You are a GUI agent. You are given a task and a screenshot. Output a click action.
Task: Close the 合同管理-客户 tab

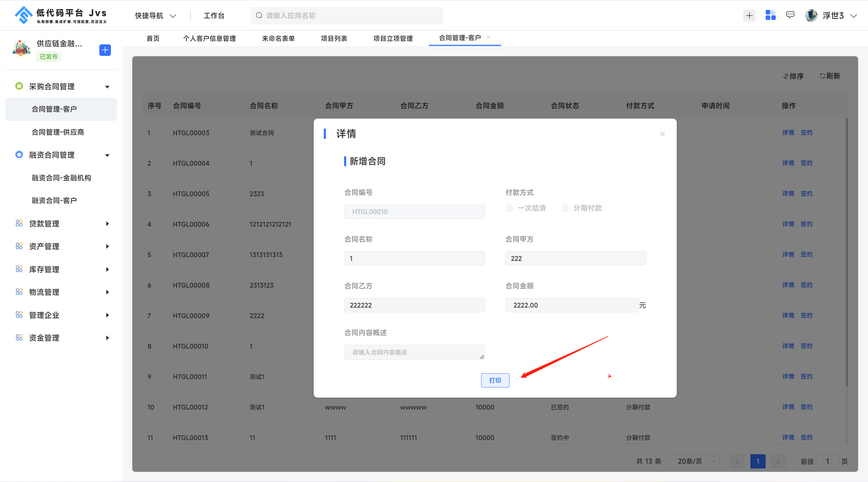pos(488,38)
